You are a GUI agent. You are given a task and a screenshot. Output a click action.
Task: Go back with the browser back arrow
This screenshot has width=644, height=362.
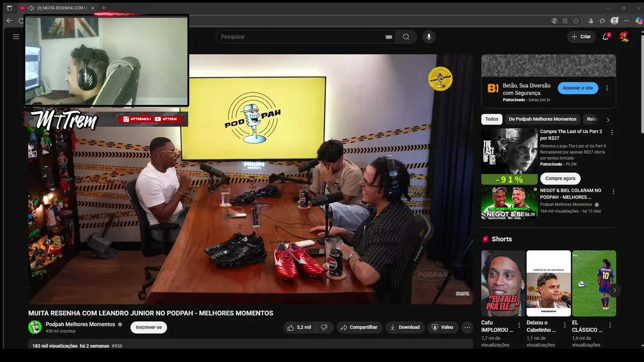point(9,21)
